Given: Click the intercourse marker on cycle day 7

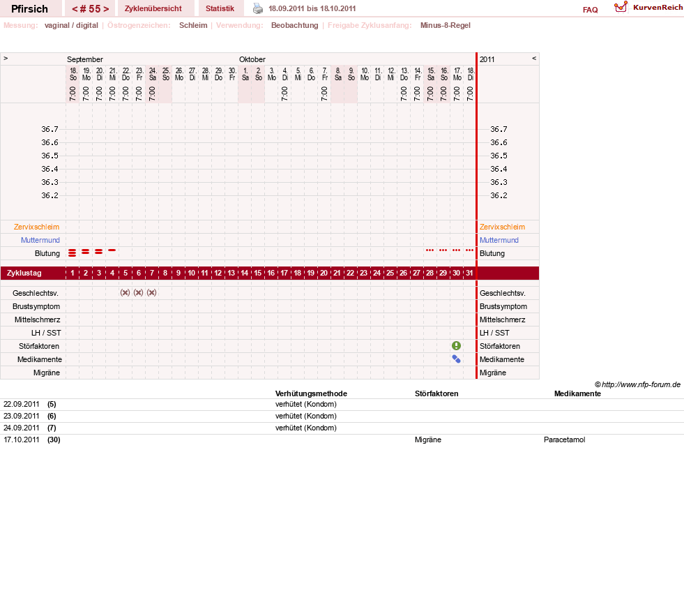Looking at the screenshot, I should coord(151,292).
